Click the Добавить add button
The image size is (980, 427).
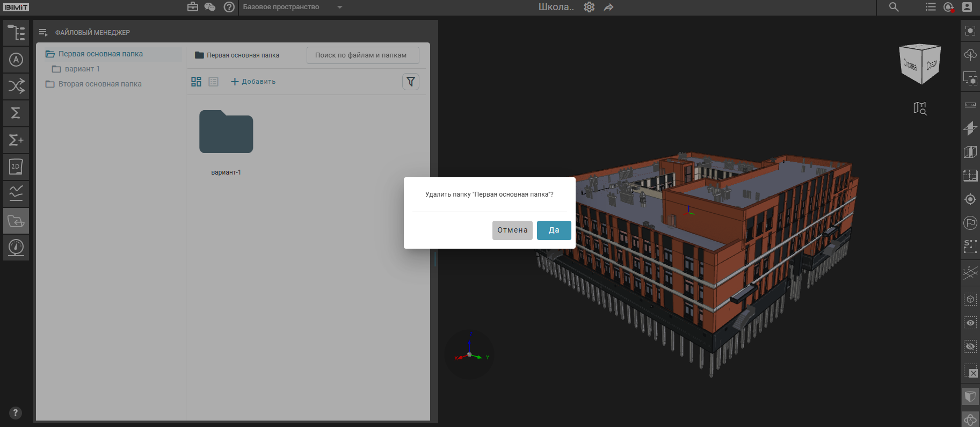[253, 82]
